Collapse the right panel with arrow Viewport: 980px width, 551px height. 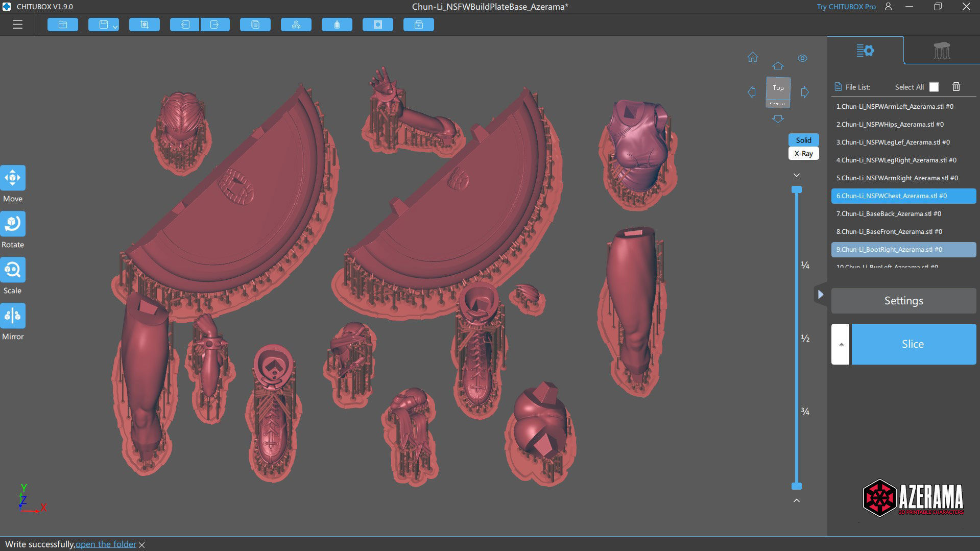click(x=820, y=295)
